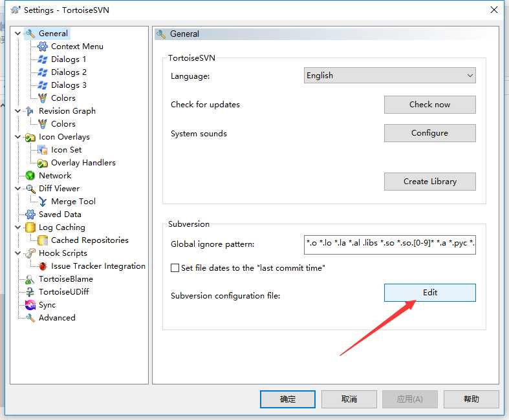Click the Hook Scripts icon
Screen dimensions: 509x420
(x=30, y=253)
